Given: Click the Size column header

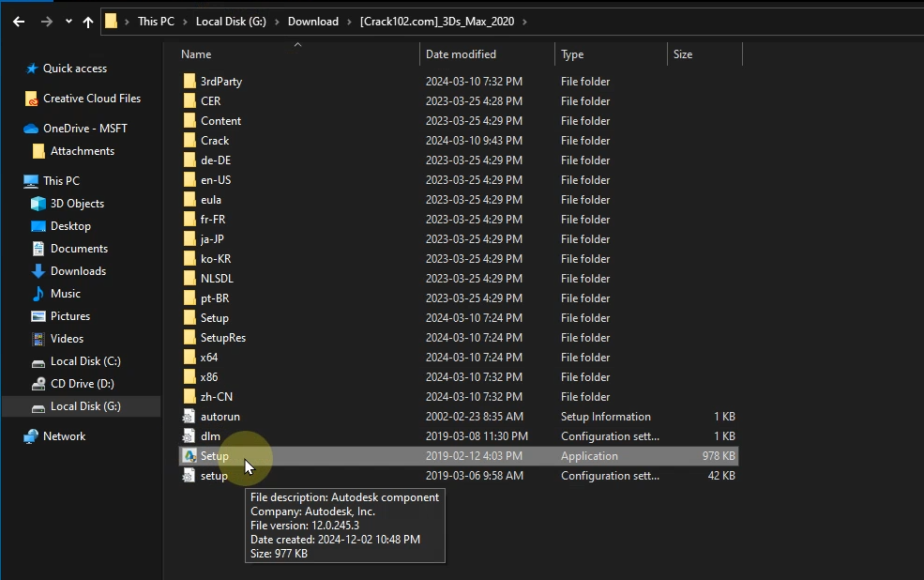Looking at the screenshot, I should [683, 54].
